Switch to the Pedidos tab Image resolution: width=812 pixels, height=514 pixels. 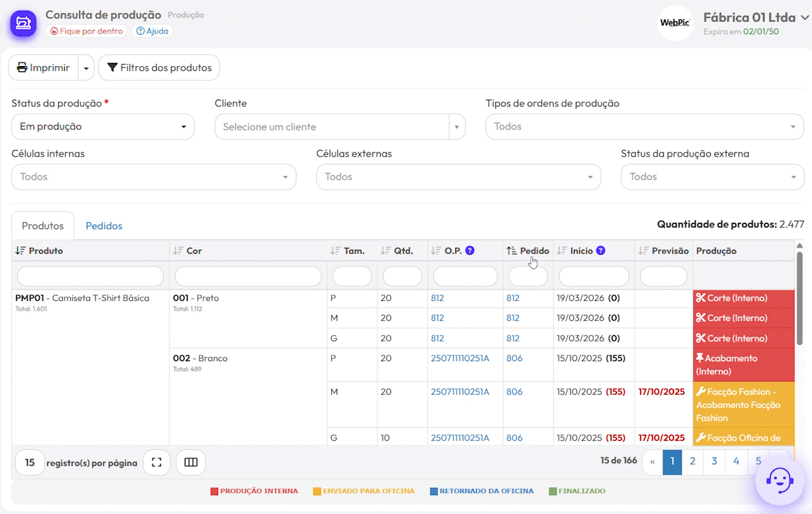click(x=104, y=226)
